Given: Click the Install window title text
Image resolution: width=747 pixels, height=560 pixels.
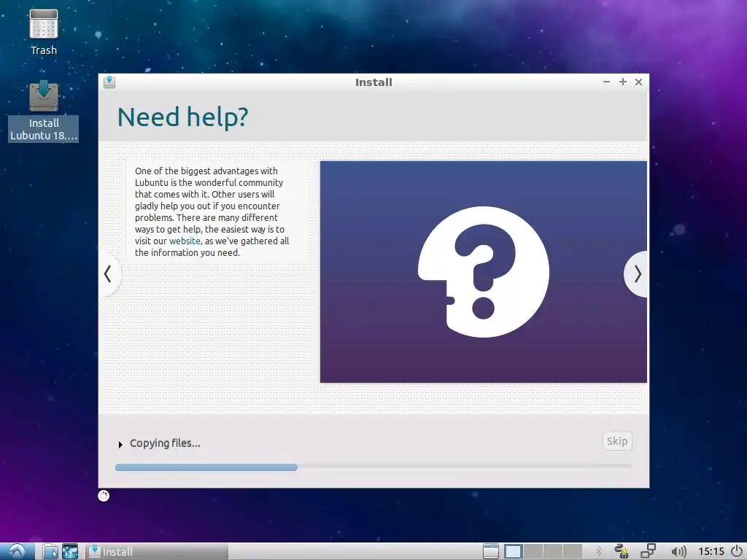Looking at the screenshot, I should pos(373,82).
